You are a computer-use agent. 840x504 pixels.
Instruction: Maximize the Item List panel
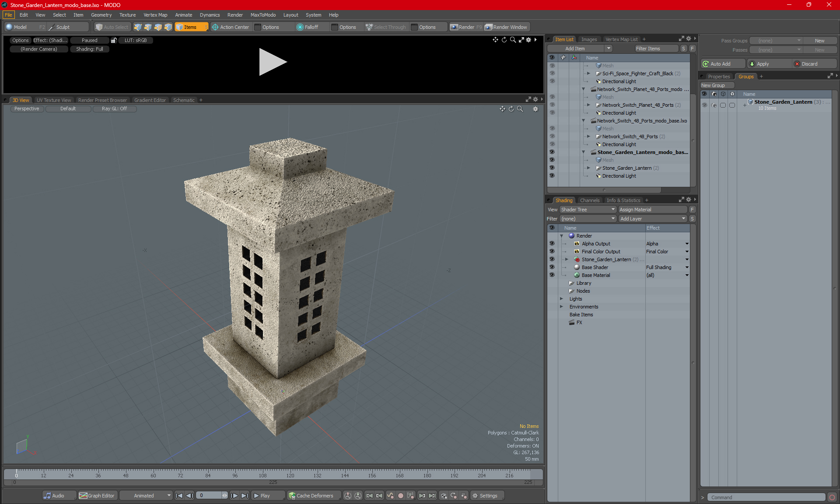681,39
